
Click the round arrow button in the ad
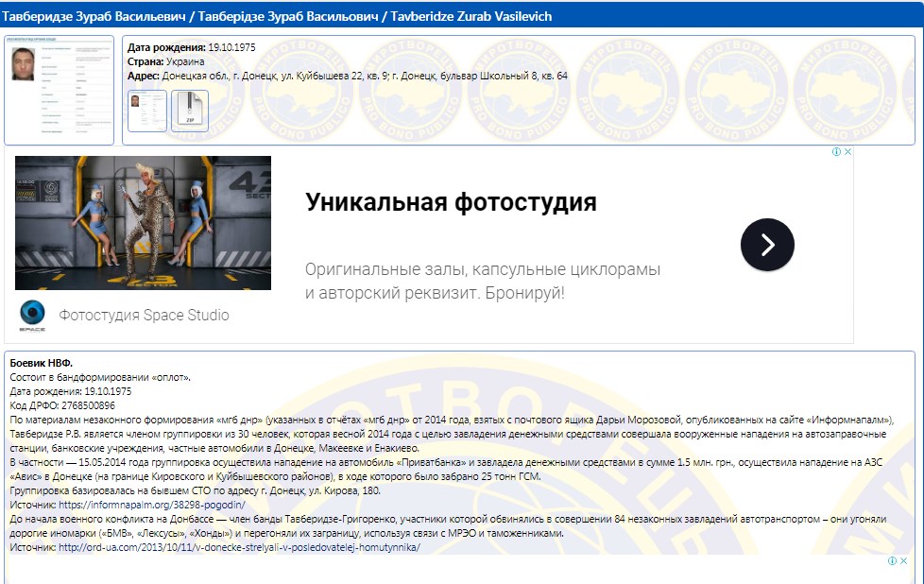pos(766,245)
